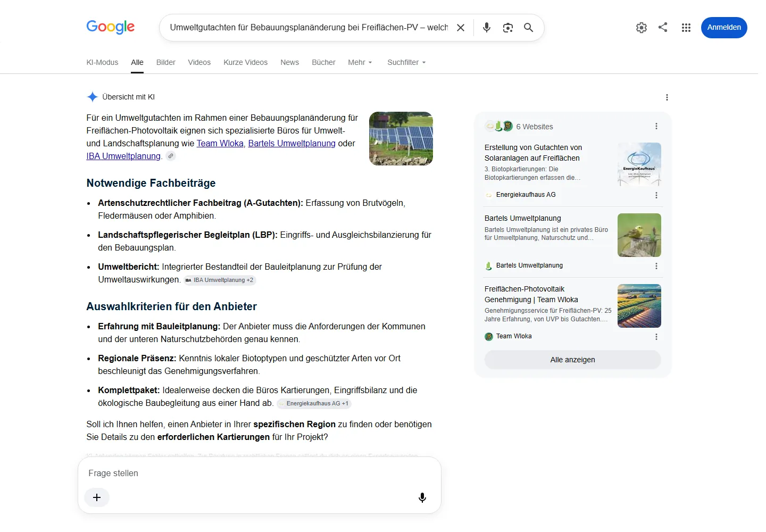
Task: Clear the search query with the X icon
Action: (461, 28)
